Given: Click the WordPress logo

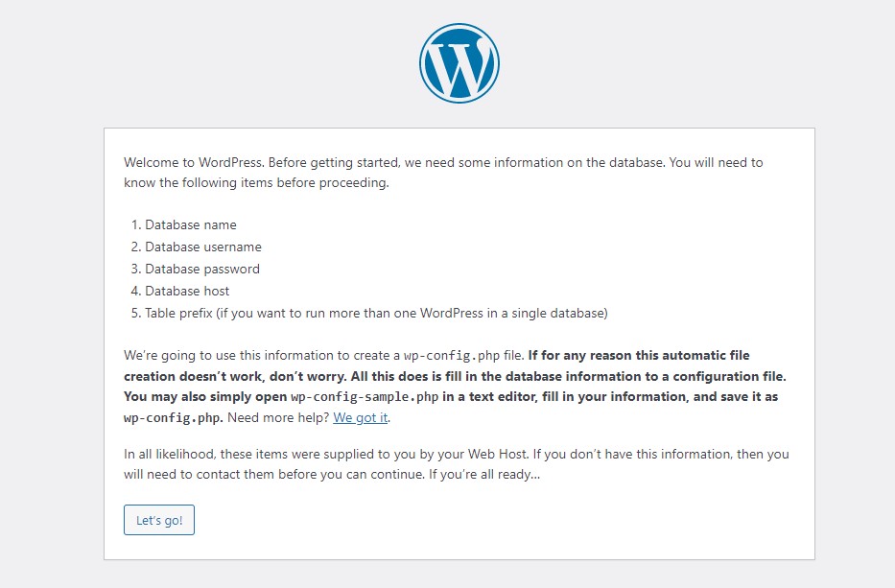Looking at the screenshot, I should tap(459, 63).
